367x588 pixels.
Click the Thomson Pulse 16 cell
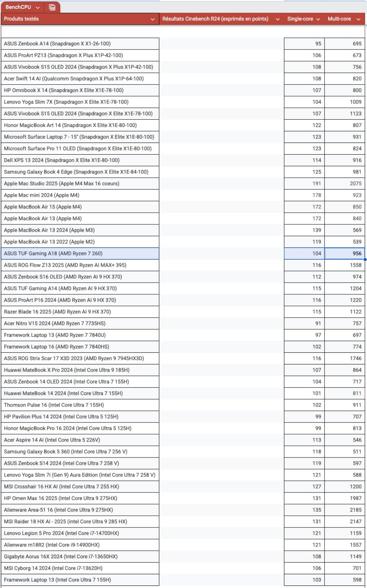coord(80,405)
